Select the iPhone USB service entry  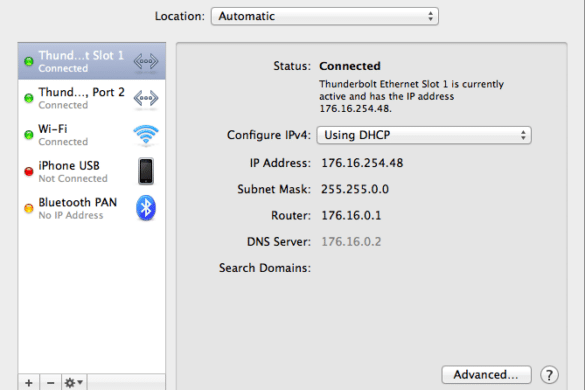(92, 171)
